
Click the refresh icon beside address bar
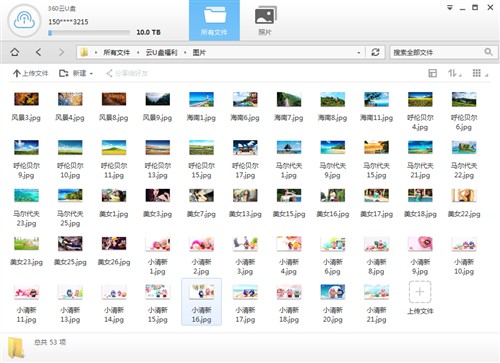pyautogui.click(x=375, y=52)
